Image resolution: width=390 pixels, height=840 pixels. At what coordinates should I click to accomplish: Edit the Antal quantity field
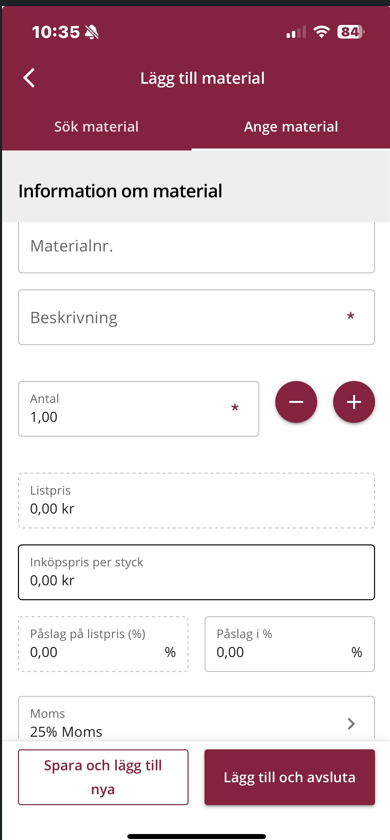(139, 409)
